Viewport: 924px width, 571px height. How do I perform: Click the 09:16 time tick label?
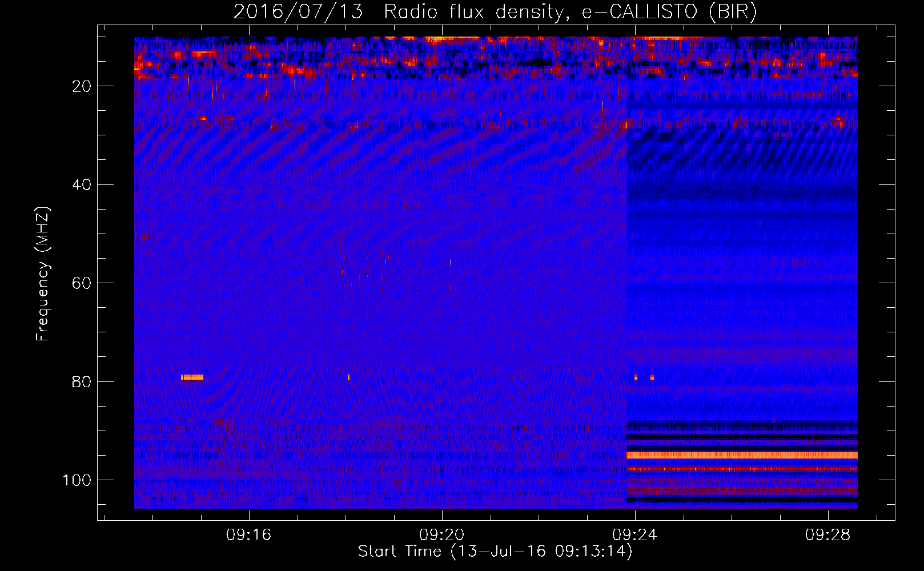click(249, 535)
